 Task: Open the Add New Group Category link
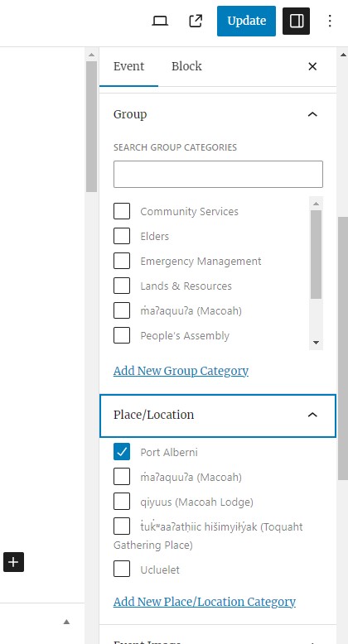click(181, 371)
